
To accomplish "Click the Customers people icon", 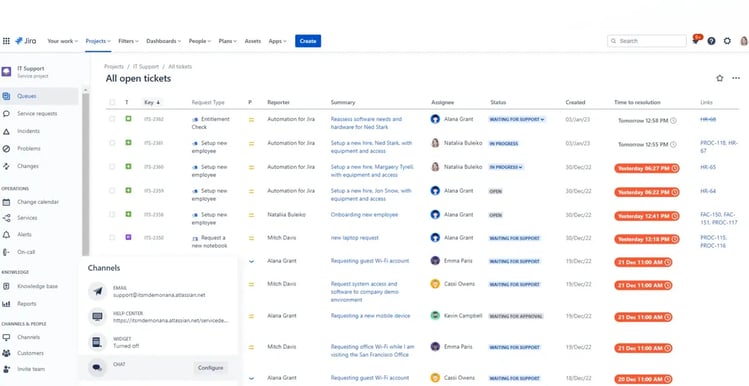I will pyautogui.click(x=6, y=354).
